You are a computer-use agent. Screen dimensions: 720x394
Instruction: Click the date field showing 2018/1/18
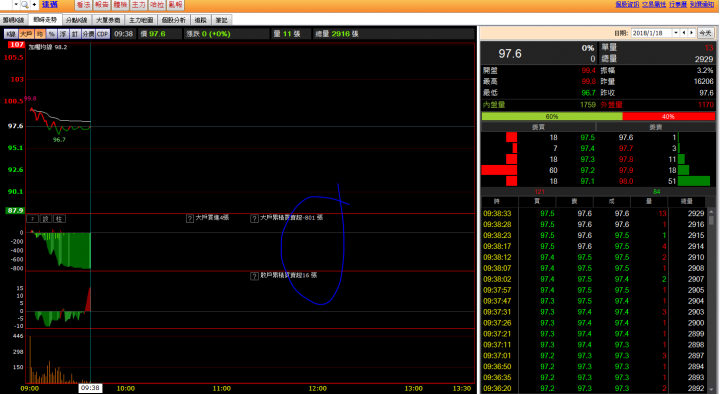[652, 33]
